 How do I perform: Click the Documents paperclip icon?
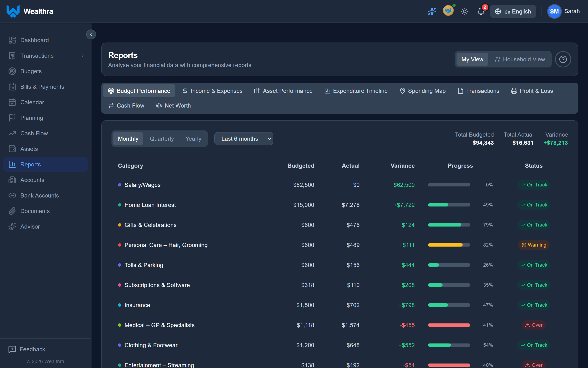(12, 211)
